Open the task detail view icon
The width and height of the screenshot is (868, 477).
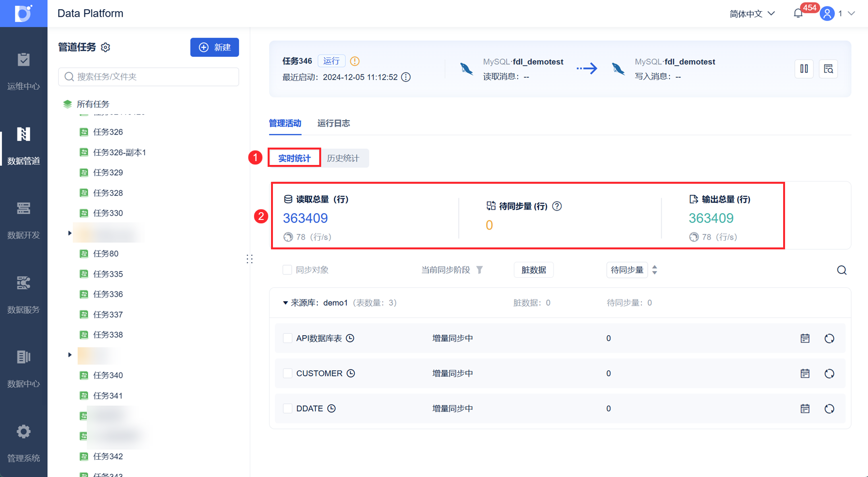pos(828,68)
